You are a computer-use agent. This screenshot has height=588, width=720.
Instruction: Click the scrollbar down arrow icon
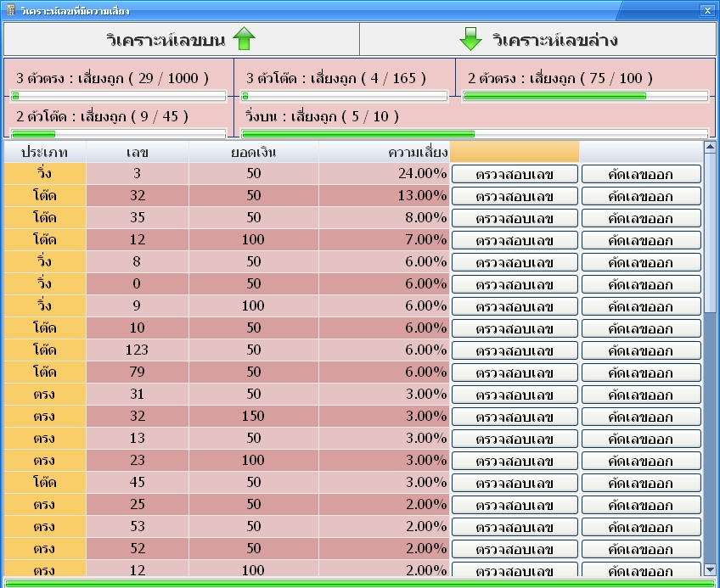click(708, 570)
